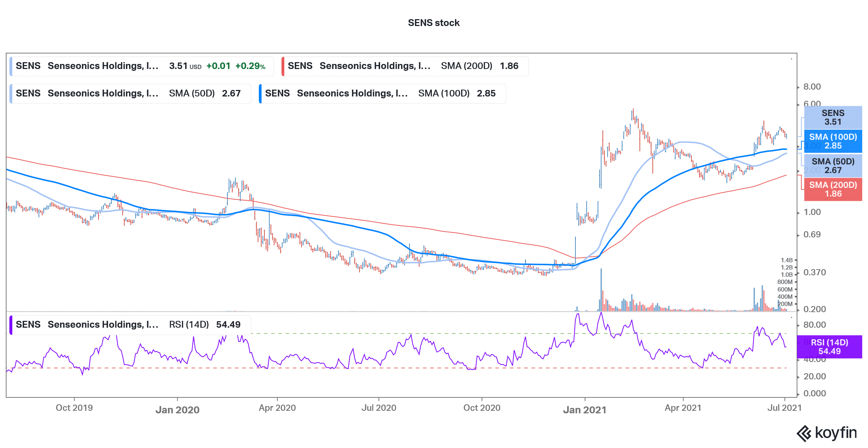The height and width of the screenshot is (448, 868).
Task: Click the 0.69 price axis value
Action: (812, 234)
